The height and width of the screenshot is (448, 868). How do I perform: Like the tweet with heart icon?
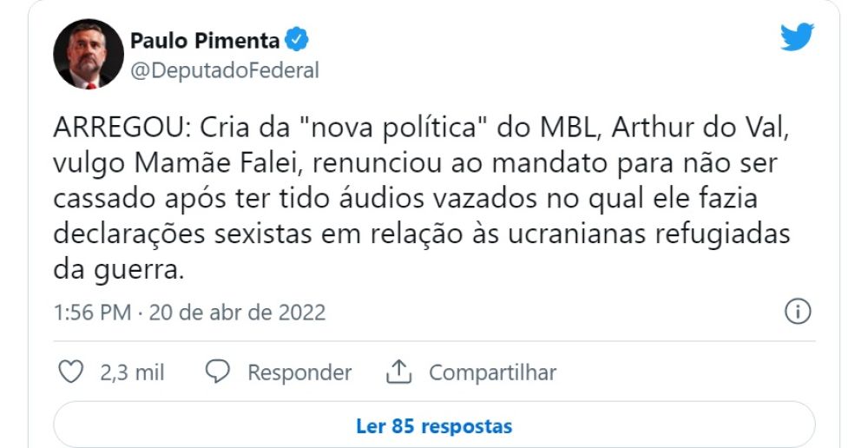(x=69, y=372)
